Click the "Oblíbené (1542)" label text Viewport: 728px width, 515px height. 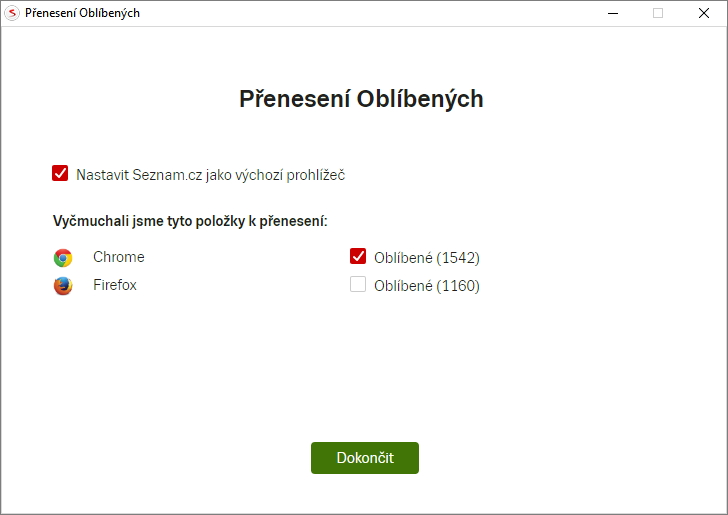tap(427, 258)
